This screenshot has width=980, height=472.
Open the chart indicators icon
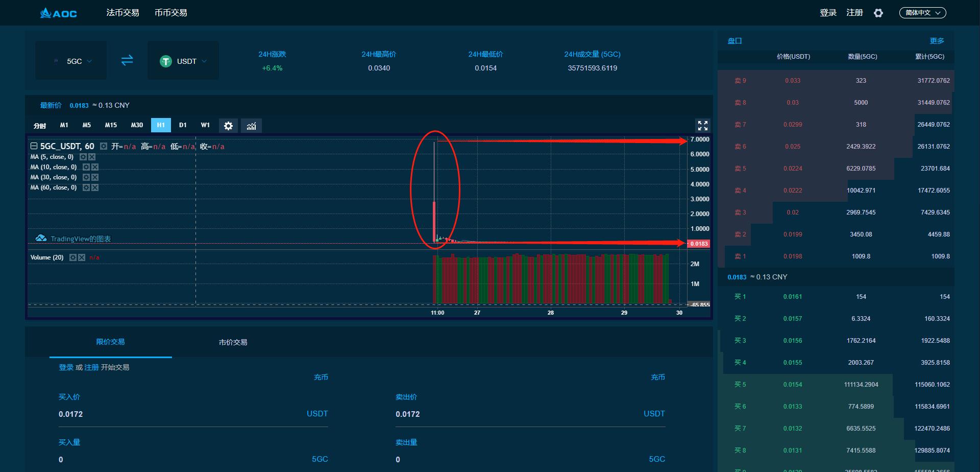click(251, 126)
